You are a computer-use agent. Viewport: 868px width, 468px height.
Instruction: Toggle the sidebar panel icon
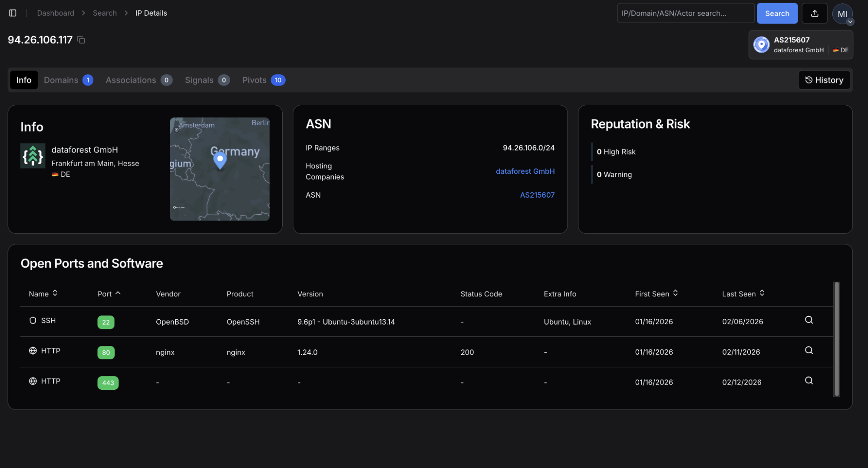(13, 13)
